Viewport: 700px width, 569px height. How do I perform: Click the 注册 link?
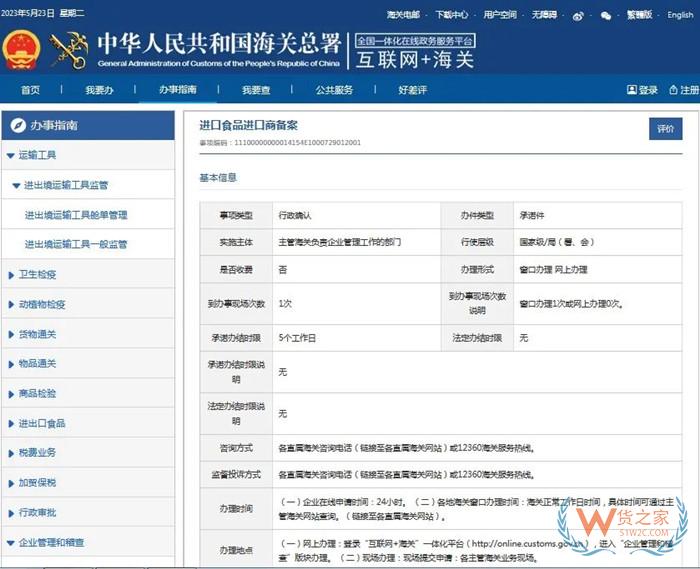[690, 90]
